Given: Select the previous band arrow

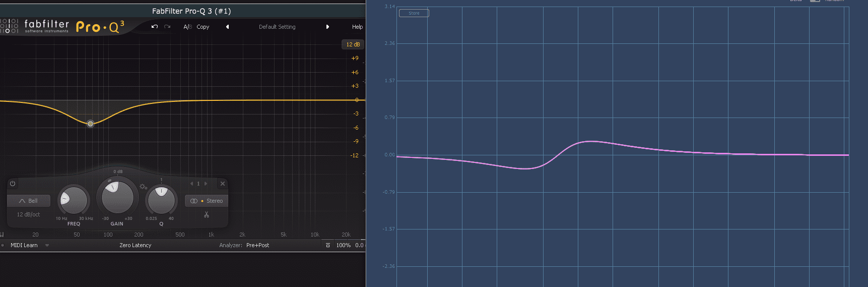Looking at the screenshot, I should tap(191, 184).
